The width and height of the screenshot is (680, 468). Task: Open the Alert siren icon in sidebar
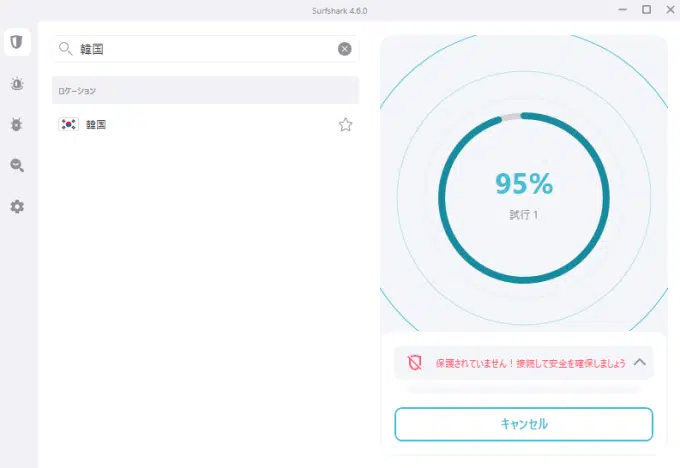[17, 83]
